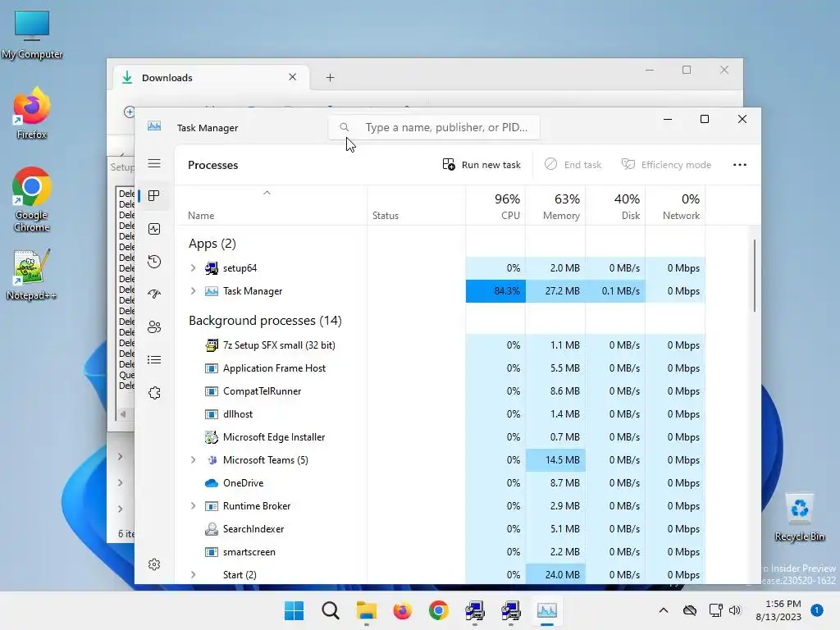The height and width of the screenshot is (630, 840).
Task: Open Google Chrome desktop shortcut
Action: [32, 199]
